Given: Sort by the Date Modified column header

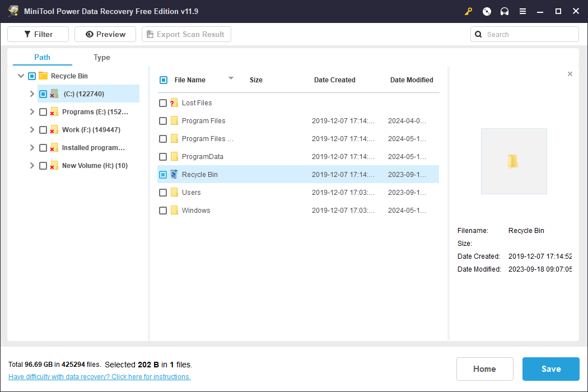Looking at the screenshot, I should tap(412, 80).
